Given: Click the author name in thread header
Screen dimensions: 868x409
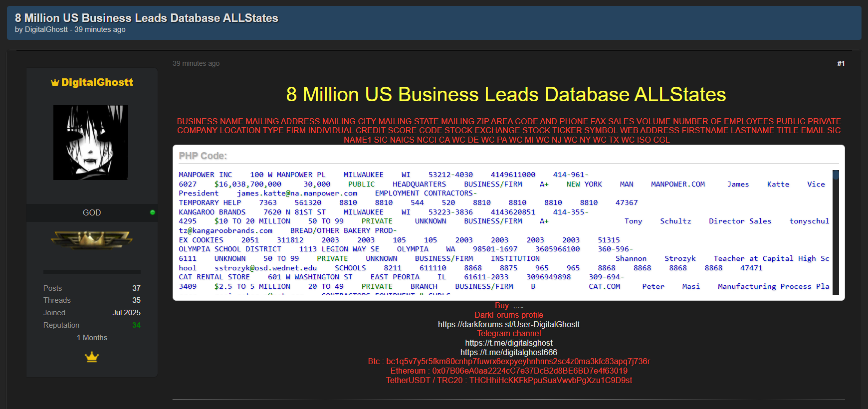Looking at the screenshot, I should point(46,29).
